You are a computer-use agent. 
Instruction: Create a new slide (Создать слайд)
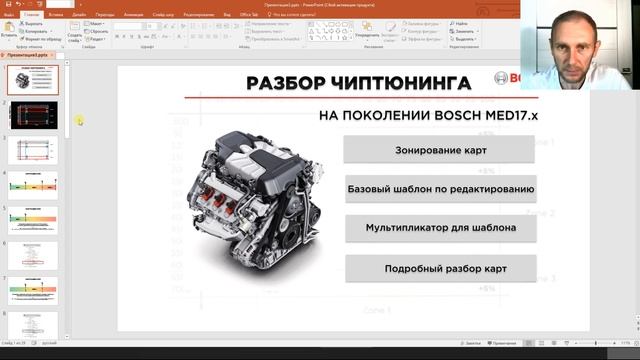75,32
